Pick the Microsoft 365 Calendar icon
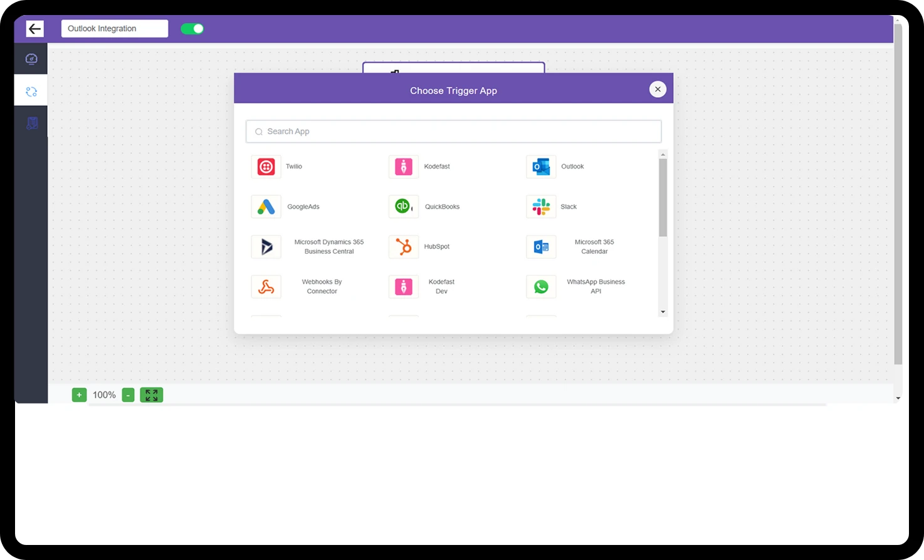 [x=541, y=247]
